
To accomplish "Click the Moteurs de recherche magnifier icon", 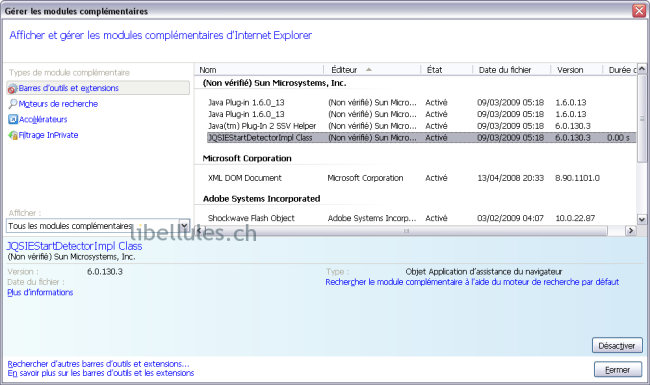I will pos(13,104).
